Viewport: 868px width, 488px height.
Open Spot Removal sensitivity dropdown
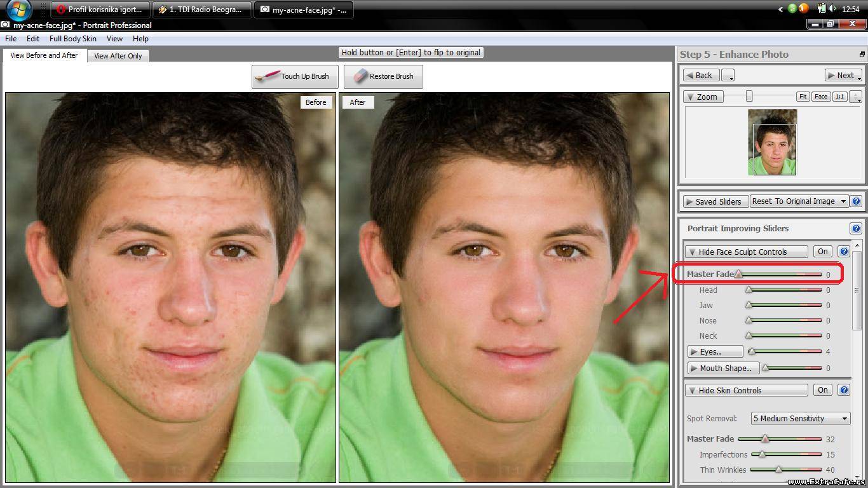click(x=800, y=418)
